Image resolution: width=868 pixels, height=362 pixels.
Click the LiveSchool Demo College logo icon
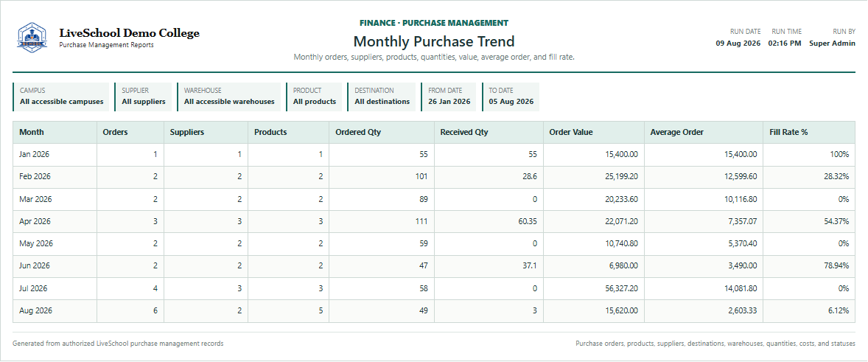32,38
